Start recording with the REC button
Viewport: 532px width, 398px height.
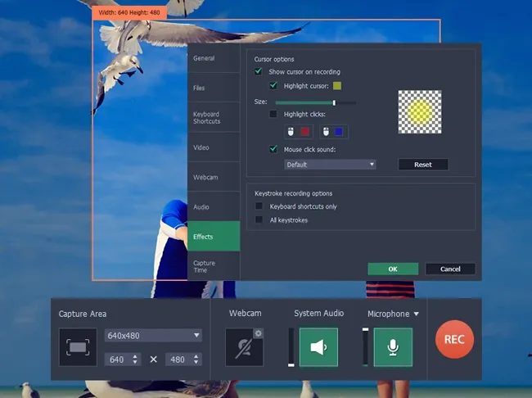coord(454,338)
